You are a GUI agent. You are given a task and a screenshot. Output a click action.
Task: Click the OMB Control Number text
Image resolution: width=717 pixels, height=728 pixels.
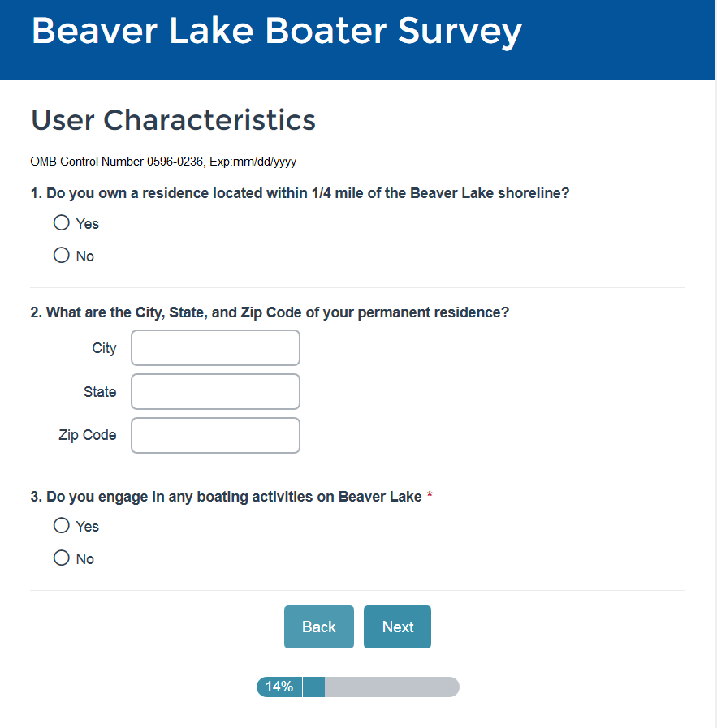[162, 162]
